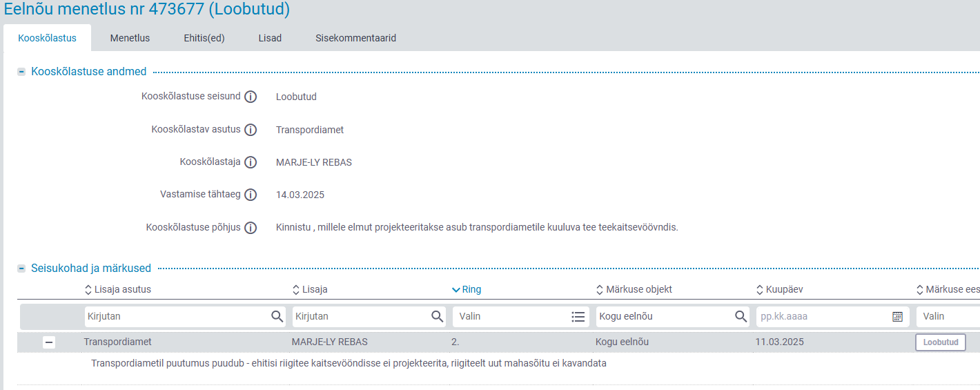Open the Ehitis(ed) tab
Screen dimensions: 980x390
point(204,38)
